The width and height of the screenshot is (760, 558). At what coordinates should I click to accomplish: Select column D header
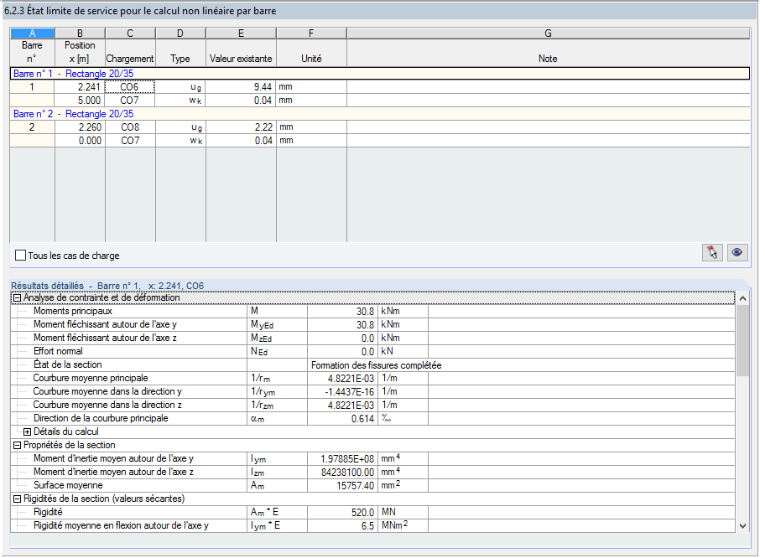tap(180, 33)
